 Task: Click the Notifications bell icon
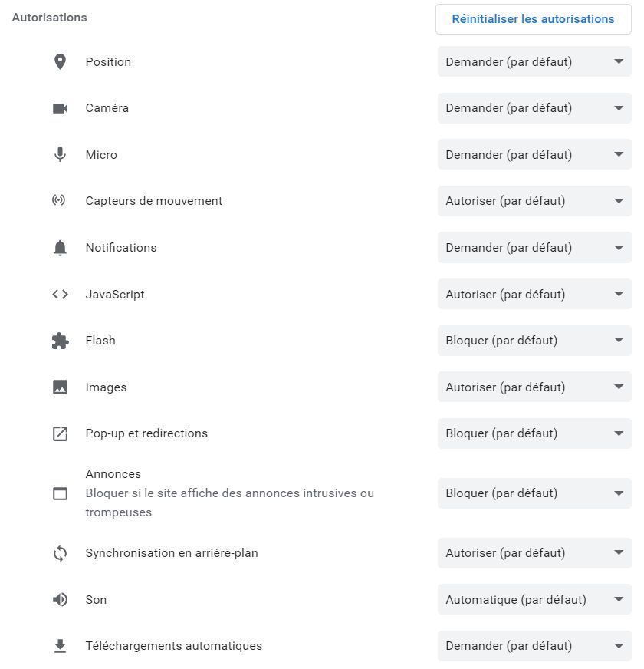click(60, 248)
